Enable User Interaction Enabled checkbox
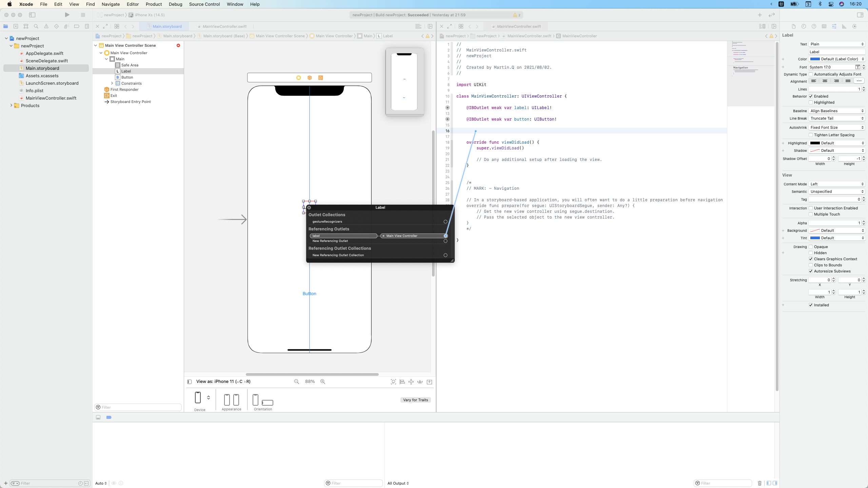868x488 pixels. (x=811, y=208)
